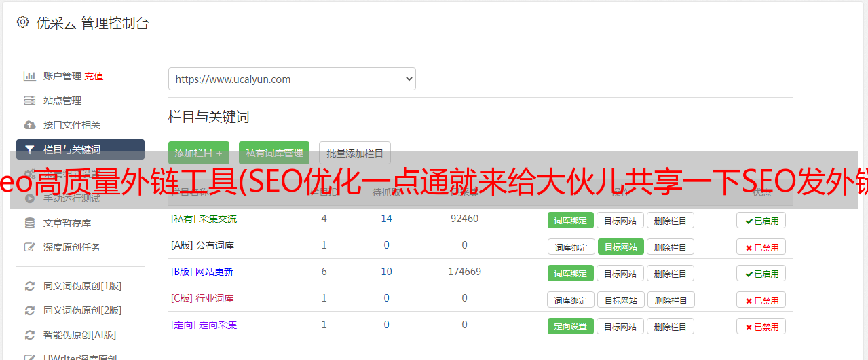The height and width of the screenshot is (360, 868).
Task: Toggle 已启用 status of 采集交流 row
Action: coord(761,220)
